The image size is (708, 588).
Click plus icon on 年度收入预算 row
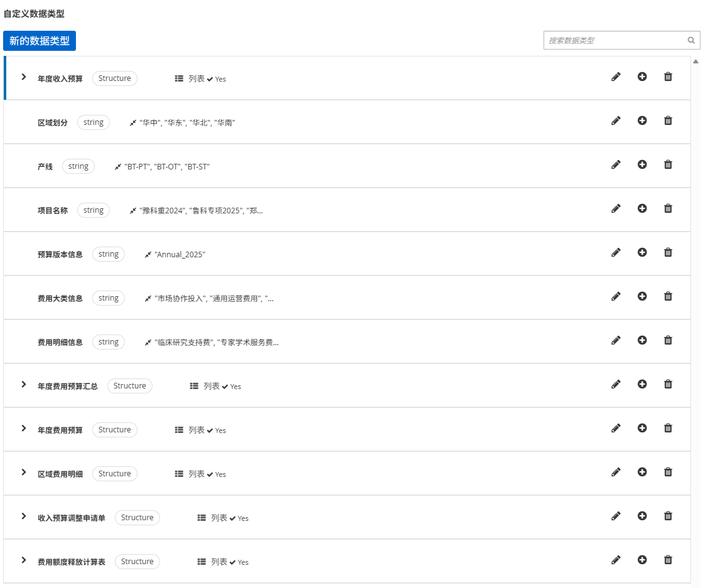tap(642, 77)
